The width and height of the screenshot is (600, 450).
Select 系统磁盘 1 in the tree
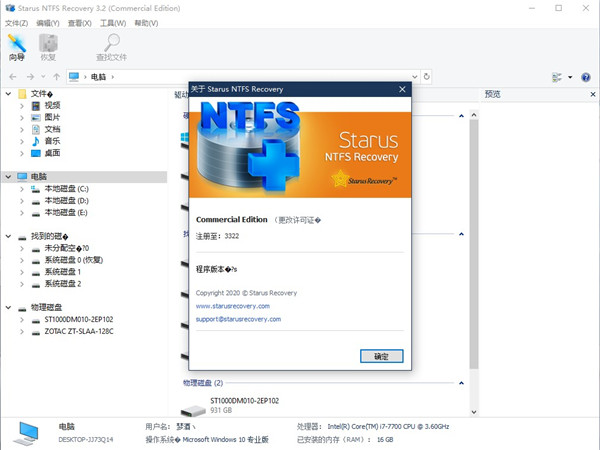click(x=62, y=272)
